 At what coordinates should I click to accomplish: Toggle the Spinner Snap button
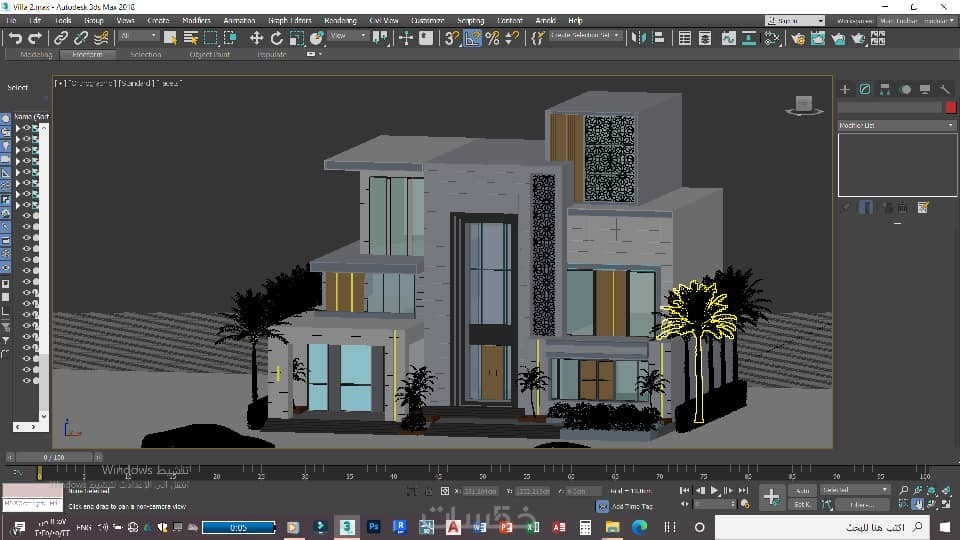click(x=512, y=38)
